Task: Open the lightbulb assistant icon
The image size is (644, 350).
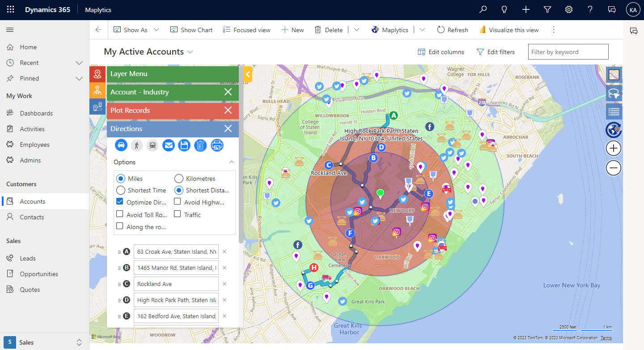Action: click(x=504, y=9)
